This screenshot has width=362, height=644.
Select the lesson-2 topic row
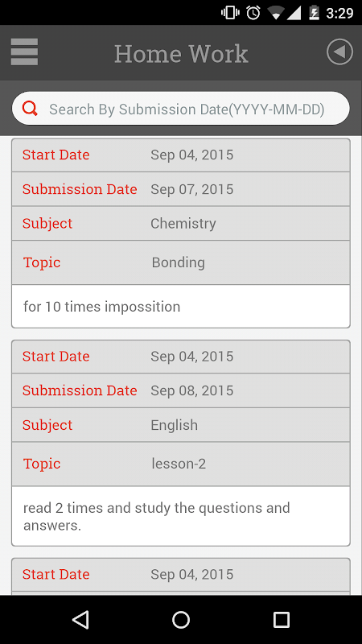(181, 464)
